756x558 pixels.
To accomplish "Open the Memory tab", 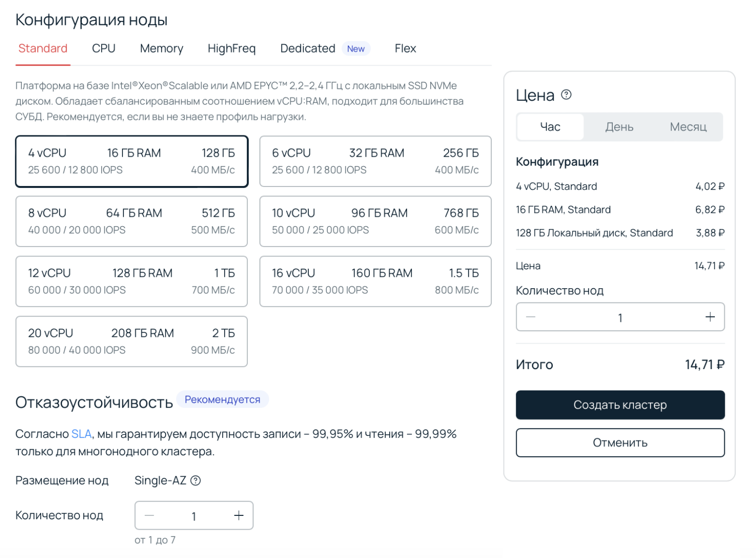I will point(162,49).
